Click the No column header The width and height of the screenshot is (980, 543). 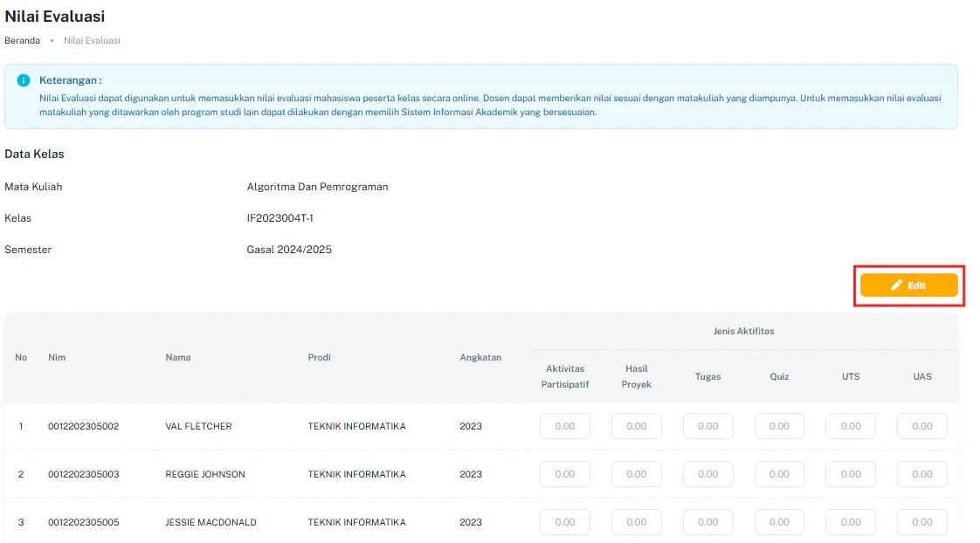point(21,357)
